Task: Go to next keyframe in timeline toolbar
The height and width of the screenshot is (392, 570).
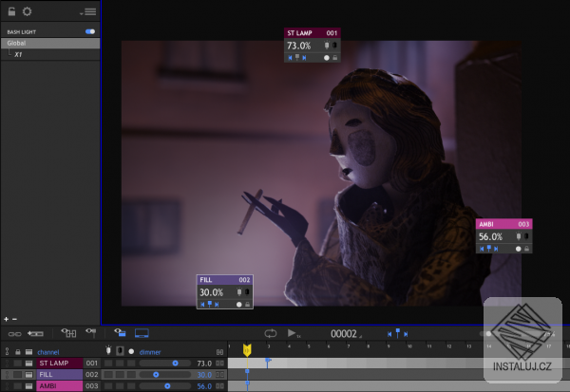Action: pos(406,334)
